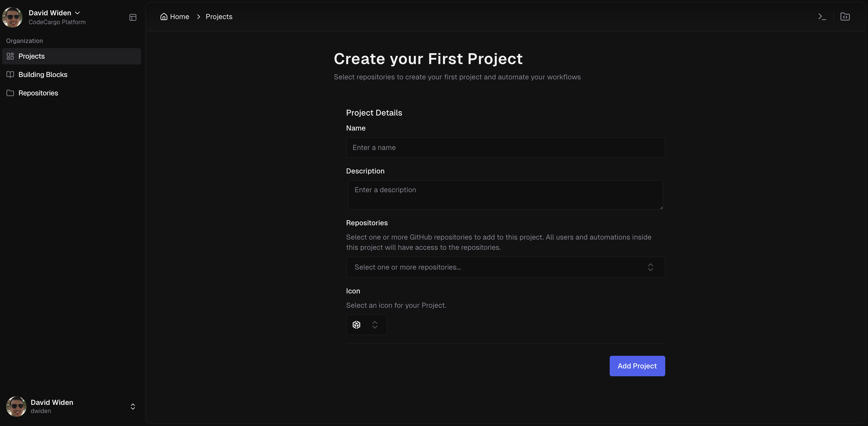The image size is (868, 426).
Task: Collapse the sidebar using the panel icon
Action: click(133, 17)
